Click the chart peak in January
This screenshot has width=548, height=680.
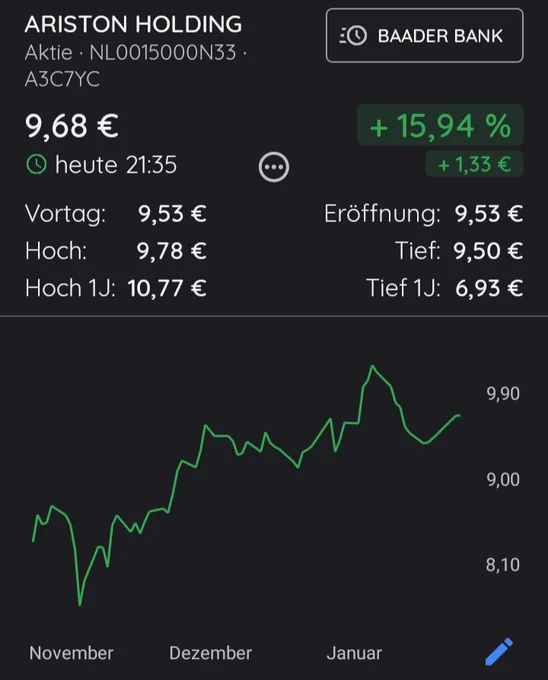pyautogui.click(x=372, y=366)
